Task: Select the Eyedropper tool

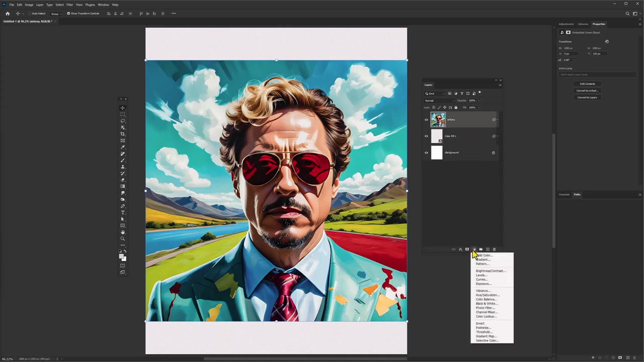Action: [x=122, y=146]
